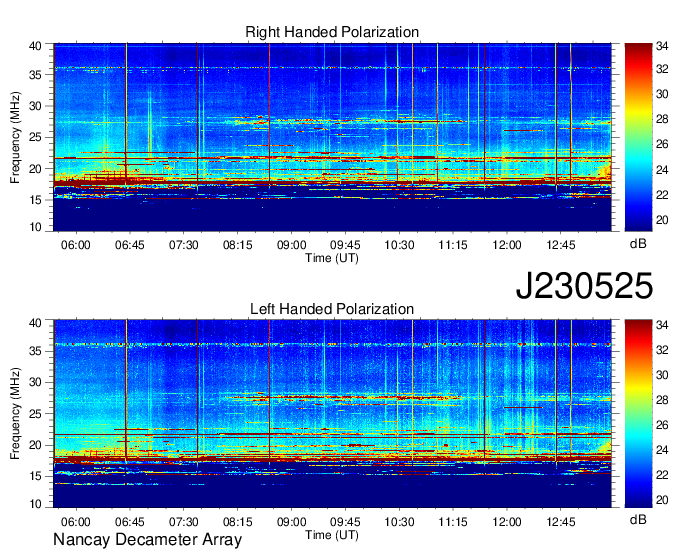Click the "Right Handed Polarization" title
Image resolution: width=680 pixels, height=552 pixels.
tap(332, 32)
